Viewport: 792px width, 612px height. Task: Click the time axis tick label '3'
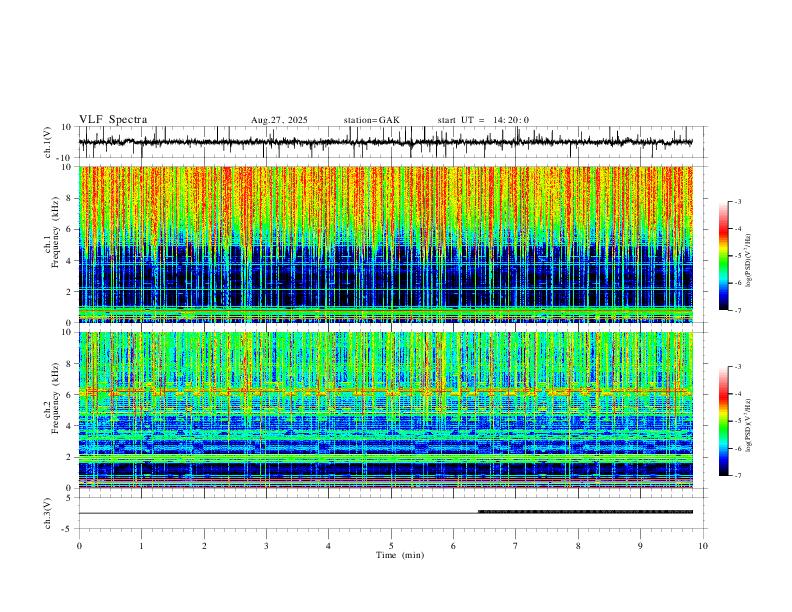pyautogui.click(x=266, y=546)
